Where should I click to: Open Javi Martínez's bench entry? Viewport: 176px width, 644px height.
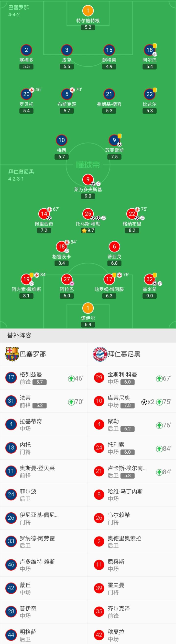pos(132,495)
